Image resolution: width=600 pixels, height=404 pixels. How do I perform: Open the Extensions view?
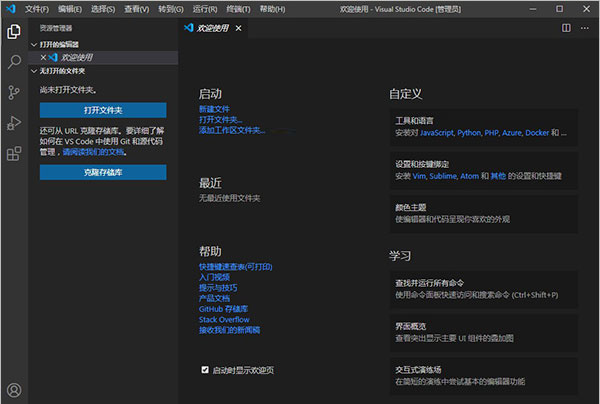click(14, 153)
